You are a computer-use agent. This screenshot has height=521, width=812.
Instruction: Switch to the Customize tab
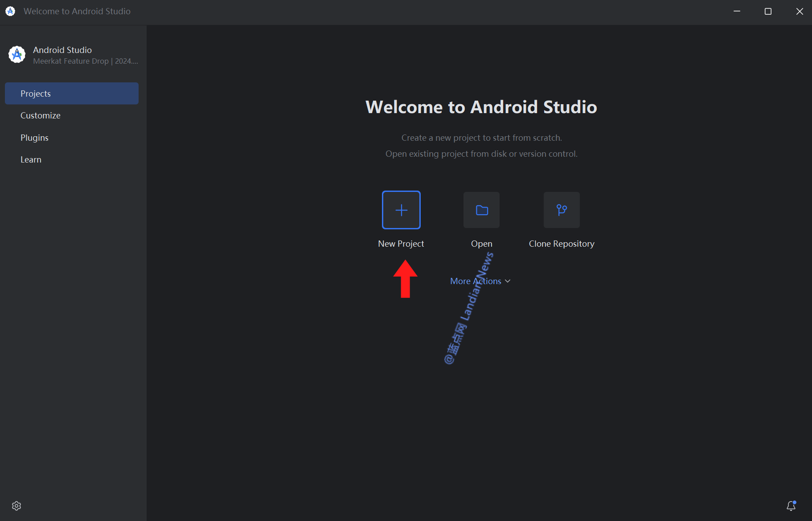coord(41,116)
